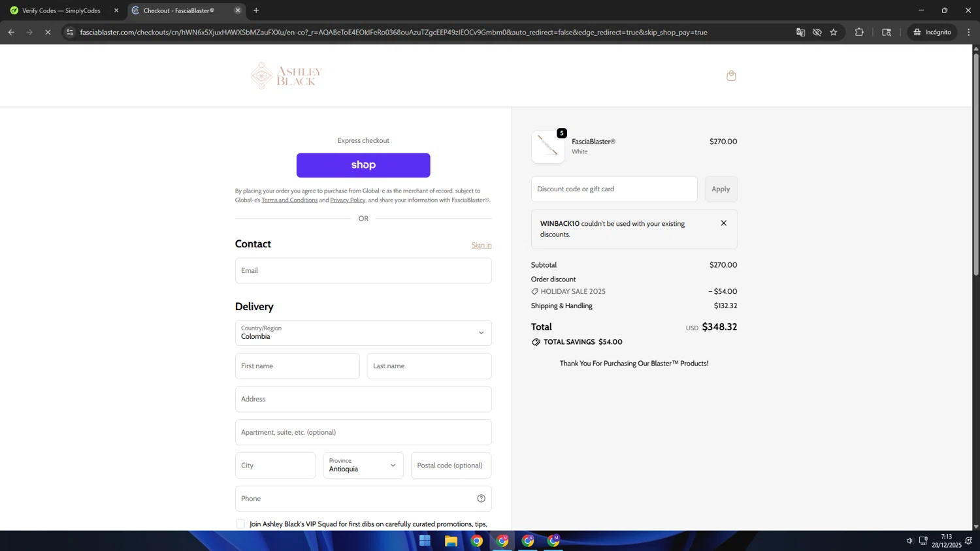Go back to previous page
This screenshot has width=980, height=551.
(x=11, y=32)
